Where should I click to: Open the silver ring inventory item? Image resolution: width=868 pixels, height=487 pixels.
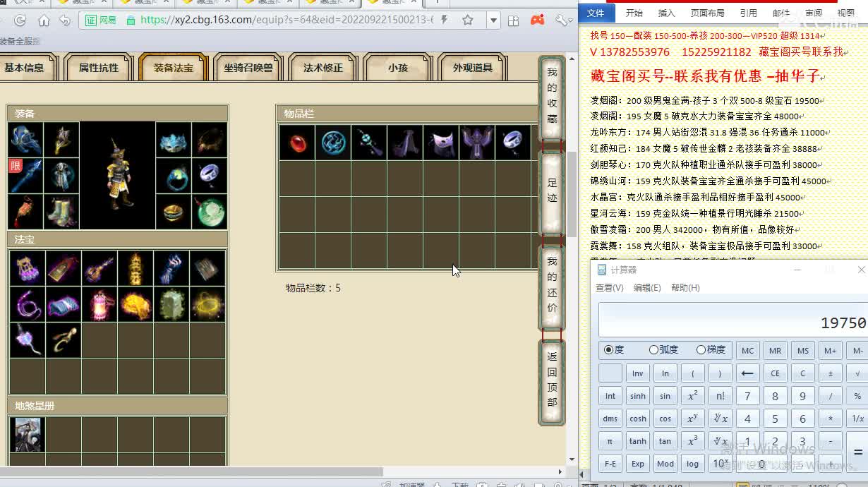[x=513, y=143]
